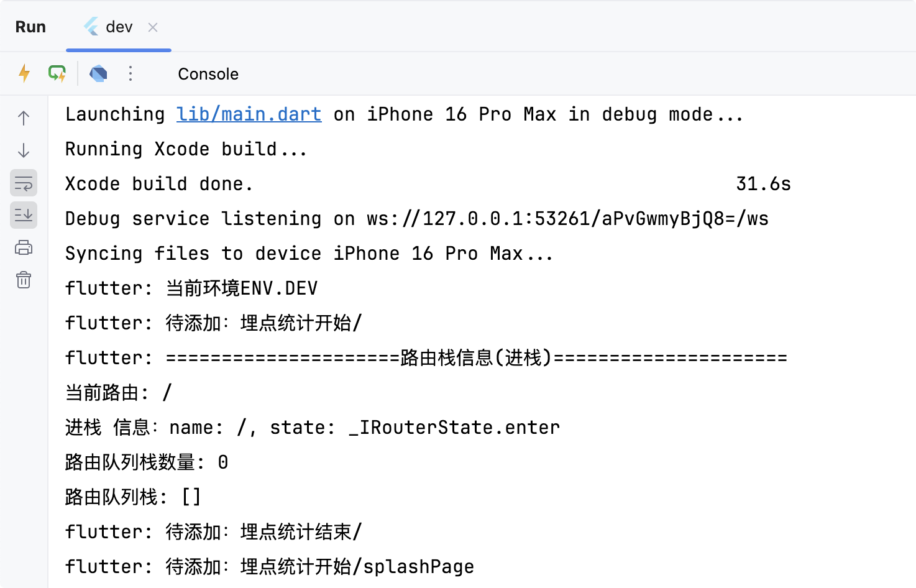This screenshot has height=588, width=916.
Task: Click the down arrow stack trace icon
Action: coord(24,150)
